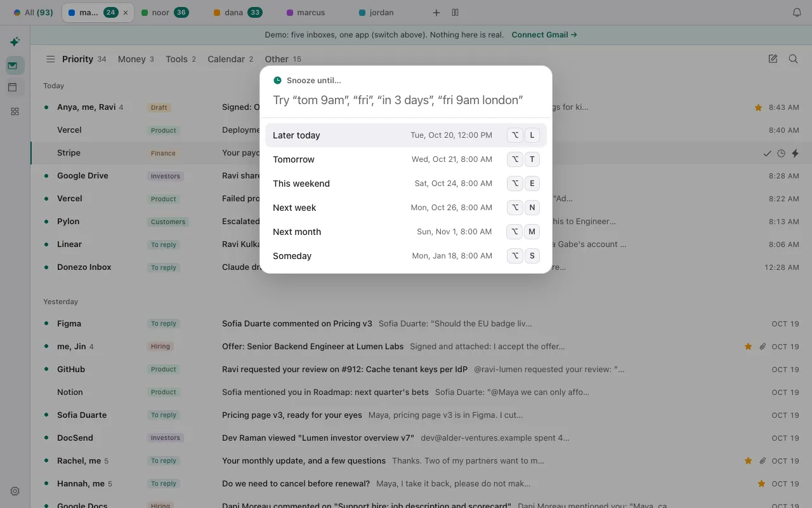The width and height of the screenshot is (812, 508).
Task: Choose Next week snooze option
Action: [x=406, y=208]
